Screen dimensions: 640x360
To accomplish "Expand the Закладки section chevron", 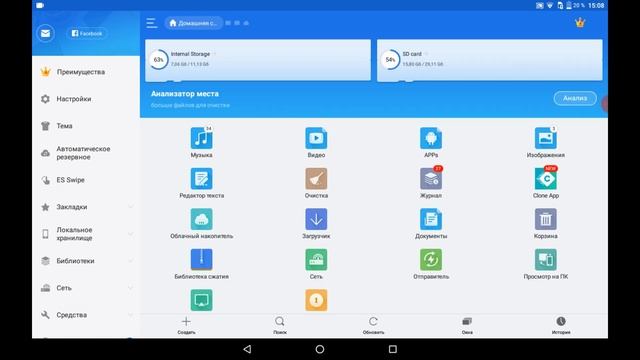I will pos(131,207).
